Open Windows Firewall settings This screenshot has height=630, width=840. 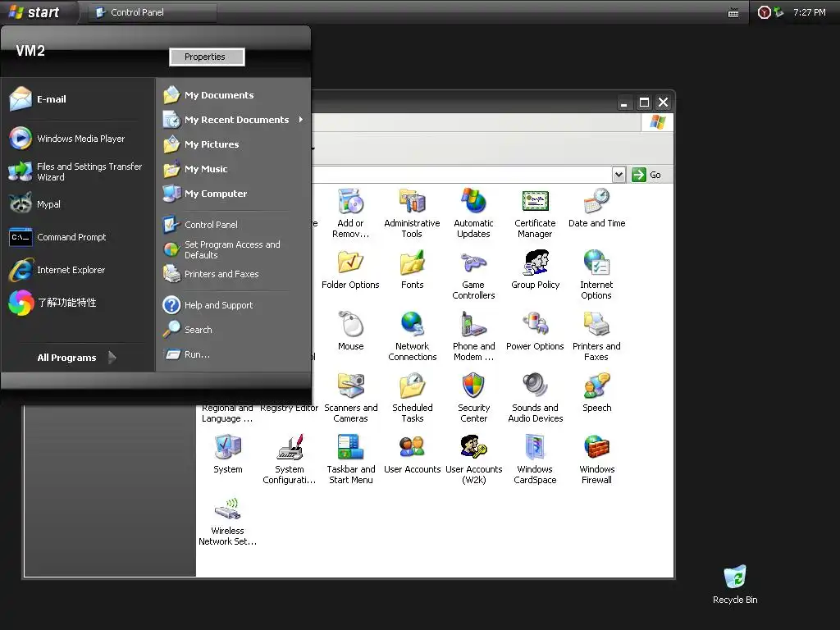tap(596, 459)
